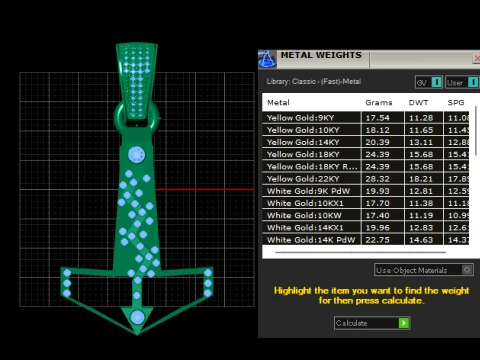Click the vertical scrollbar of metal table
Screen dimensions: 480x360
pyautogui.click(x=476, y=130)
